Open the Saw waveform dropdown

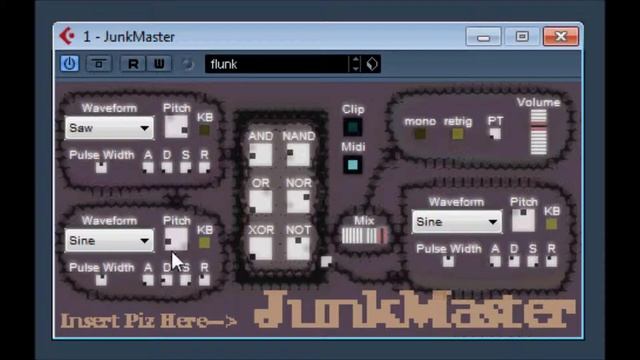[x=109, y=128]
